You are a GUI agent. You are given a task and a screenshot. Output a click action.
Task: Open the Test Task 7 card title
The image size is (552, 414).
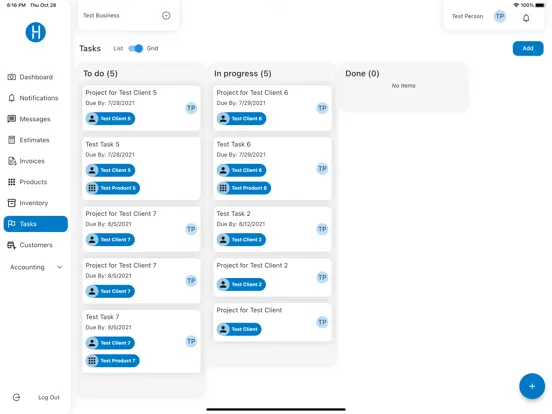tap(102, 317)
